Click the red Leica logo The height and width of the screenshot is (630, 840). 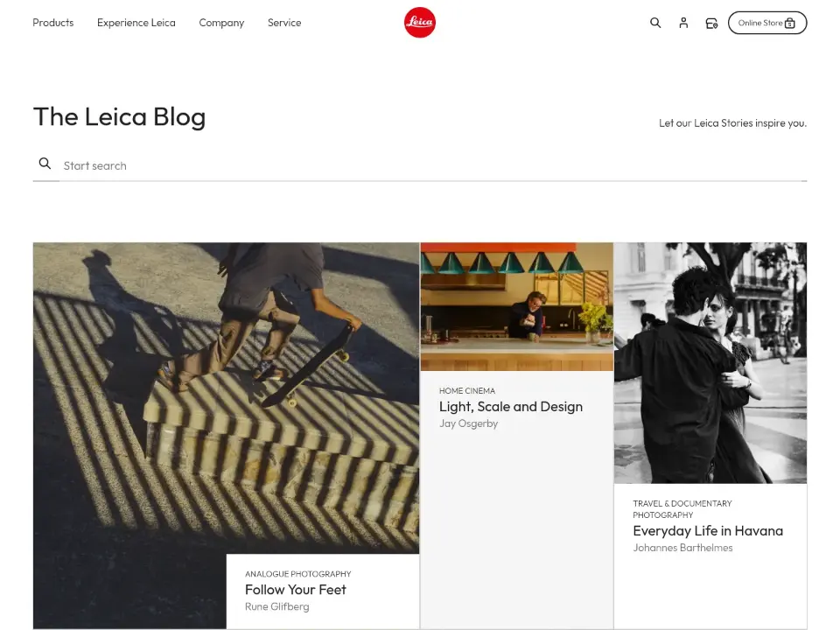click(x=419, y=23)
